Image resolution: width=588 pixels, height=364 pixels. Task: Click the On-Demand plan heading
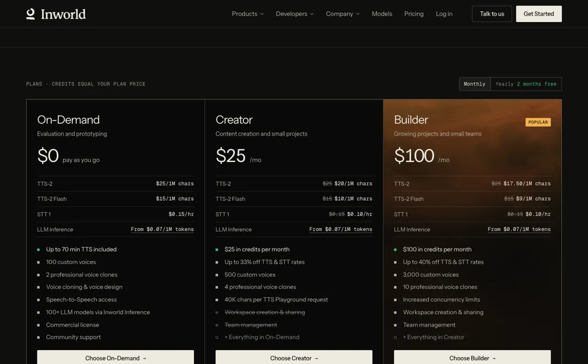[68, 120]
